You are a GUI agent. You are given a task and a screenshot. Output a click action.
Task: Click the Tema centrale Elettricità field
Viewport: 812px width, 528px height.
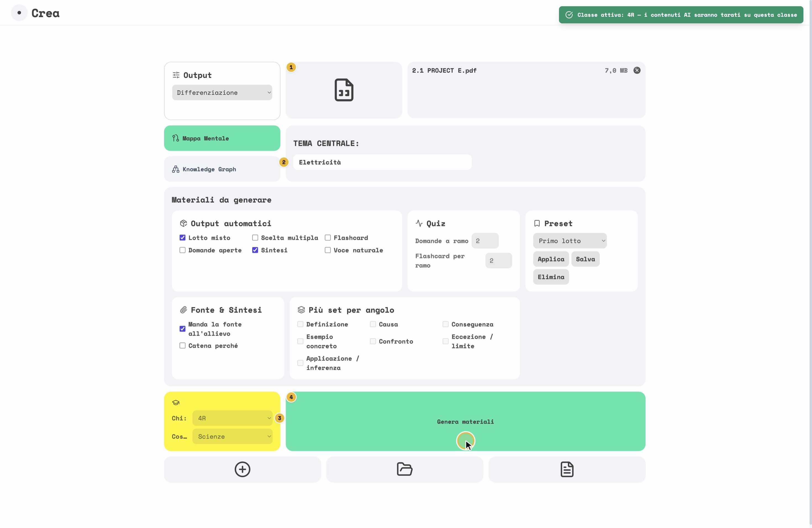pos(382,162)
